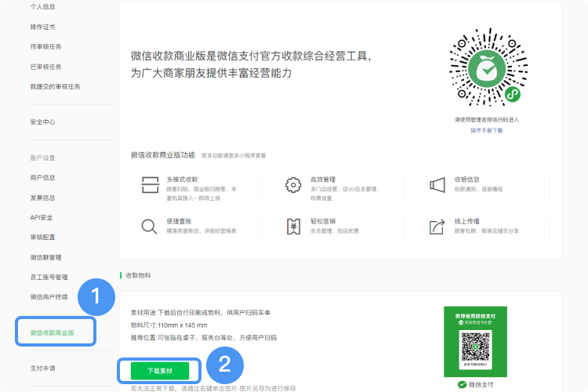588x392 pixels.
Task: Open 操作证书 in the sidebar
Action: tap(43, 27)
